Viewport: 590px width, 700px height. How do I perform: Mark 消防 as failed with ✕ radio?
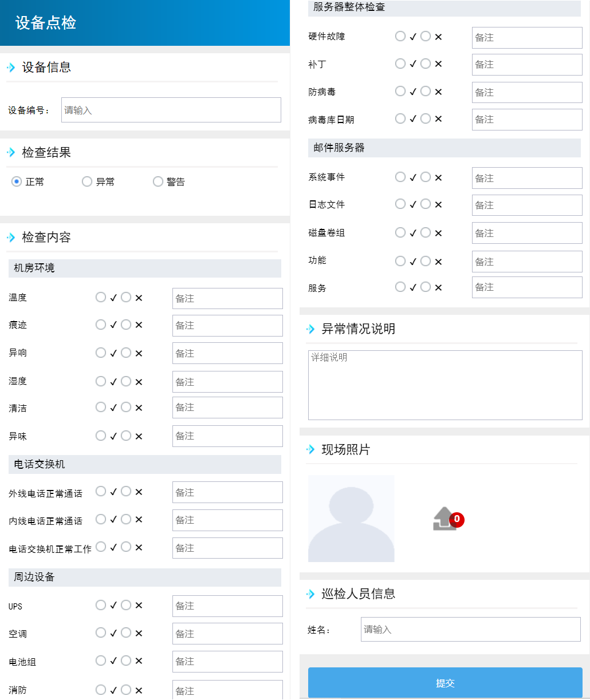126,690
